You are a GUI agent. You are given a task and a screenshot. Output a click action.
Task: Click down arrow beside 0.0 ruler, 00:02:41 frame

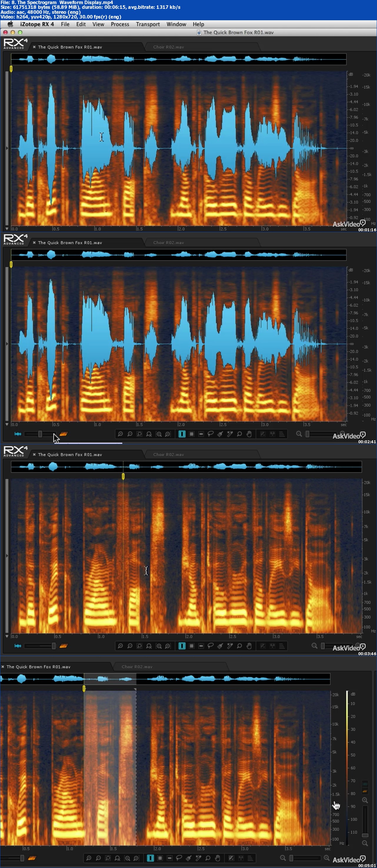7,424
